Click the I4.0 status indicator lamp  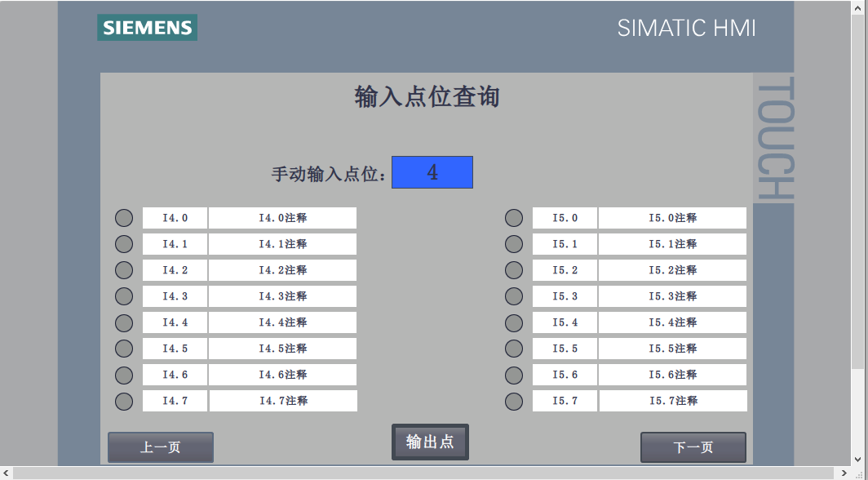(x=123, y=218)
